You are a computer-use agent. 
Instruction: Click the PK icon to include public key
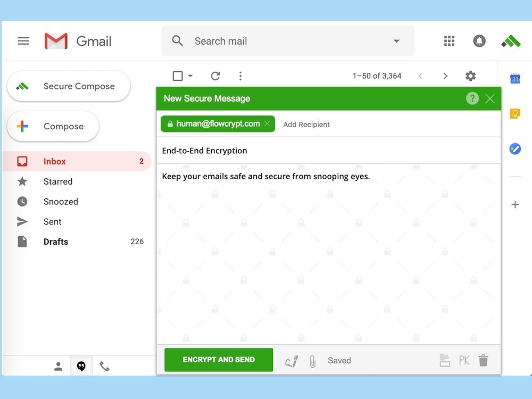pyautogui.click(x=464, y=360)
